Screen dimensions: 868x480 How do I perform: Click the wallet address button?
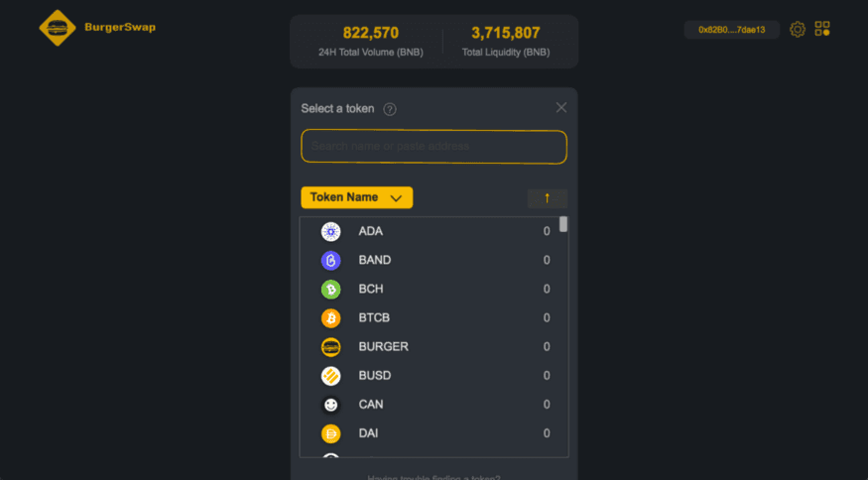click(x=731, y=30)
